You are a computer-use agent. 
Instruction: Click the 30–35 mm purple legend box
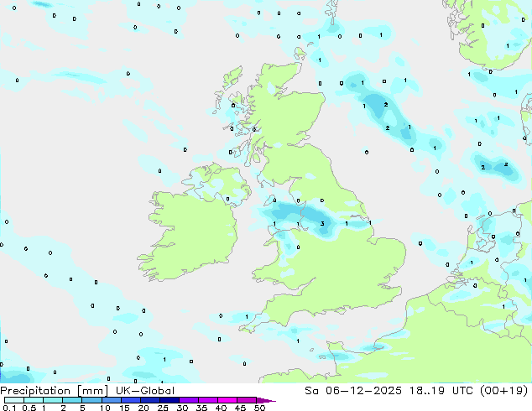[x=189, y=400]
